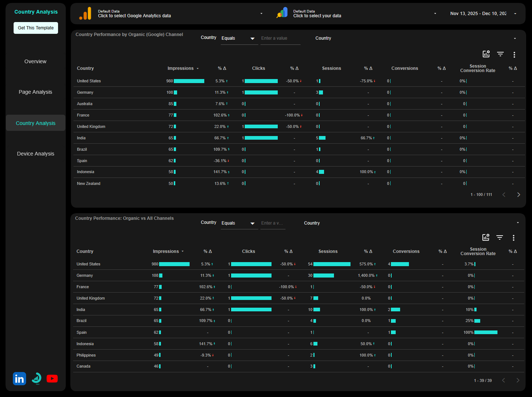Viewport: 532px width, 397px height.
Task: Click filter icon in bottom table
Action: tap(499, 237)
